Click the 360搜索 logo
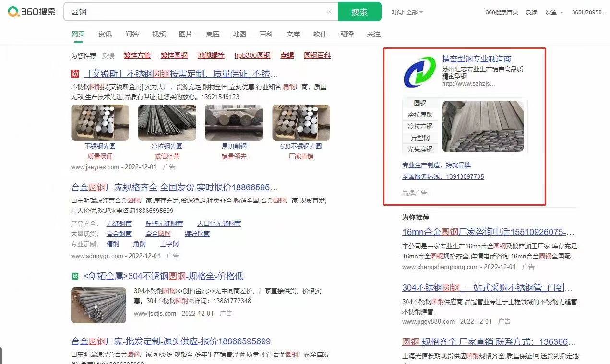 [x=31, y=12]
